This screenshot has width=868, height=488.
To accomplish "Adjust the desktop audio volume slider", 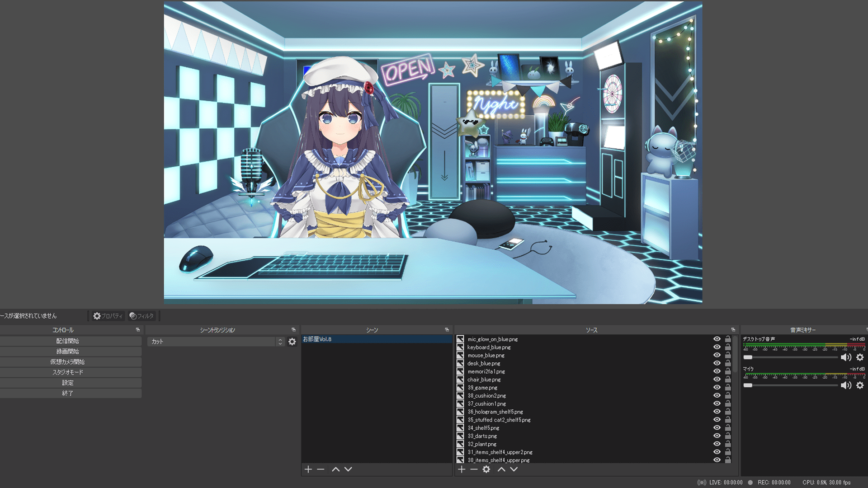I will pyautogui.click(x=791, y=357).
